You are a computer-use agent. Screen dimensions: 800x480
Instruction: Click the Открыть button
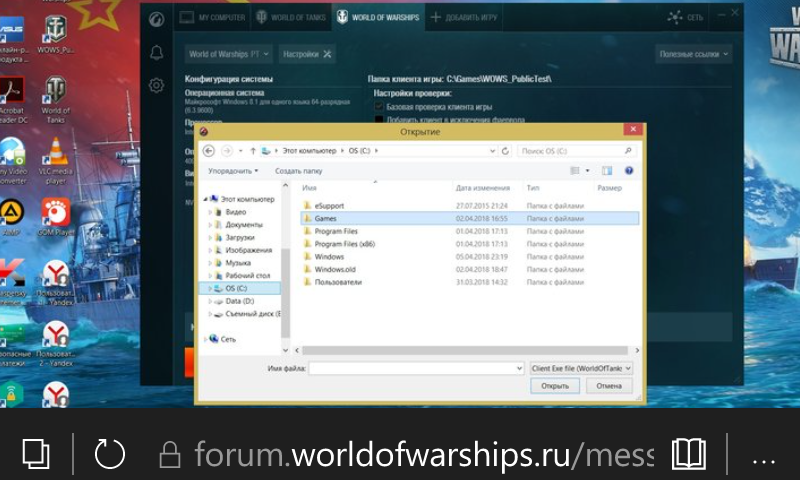click(555, 386)
